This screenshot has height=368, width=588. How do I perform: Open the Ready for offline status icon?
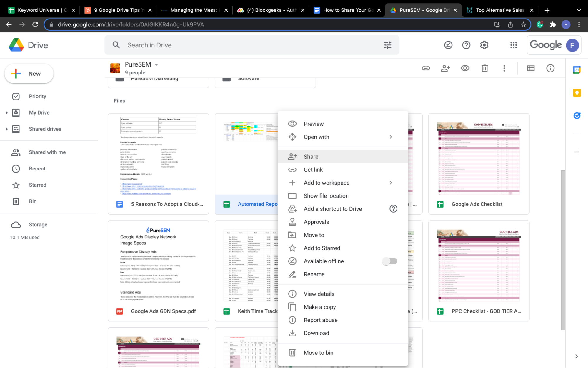pos(448,45)
